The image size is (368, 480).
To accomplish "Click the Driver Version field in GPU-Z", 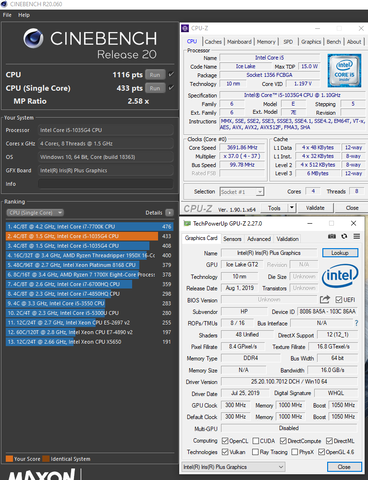I will [289, 381].
